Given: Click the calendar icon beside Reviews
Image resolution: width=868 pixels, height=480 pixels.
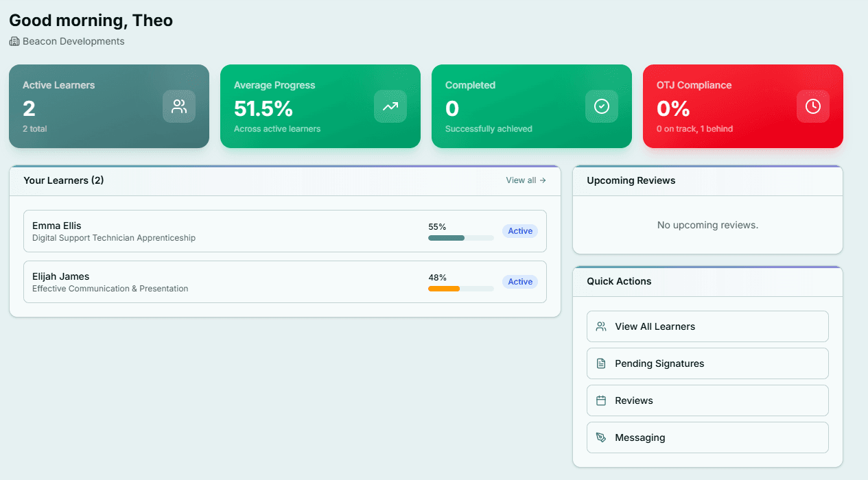Looking at the screenshot, I should tap(601, 400).
